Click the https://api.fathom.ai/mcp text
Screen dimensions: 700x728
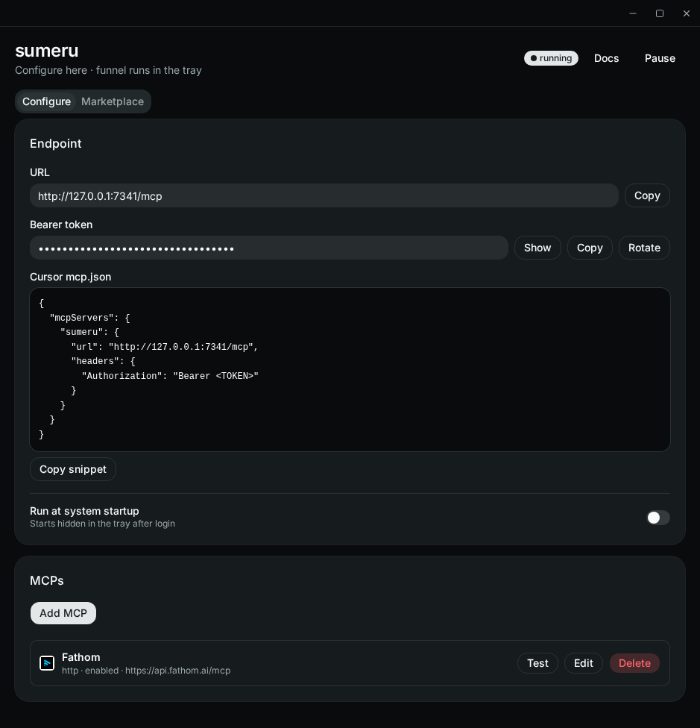(x=177, y=671)
